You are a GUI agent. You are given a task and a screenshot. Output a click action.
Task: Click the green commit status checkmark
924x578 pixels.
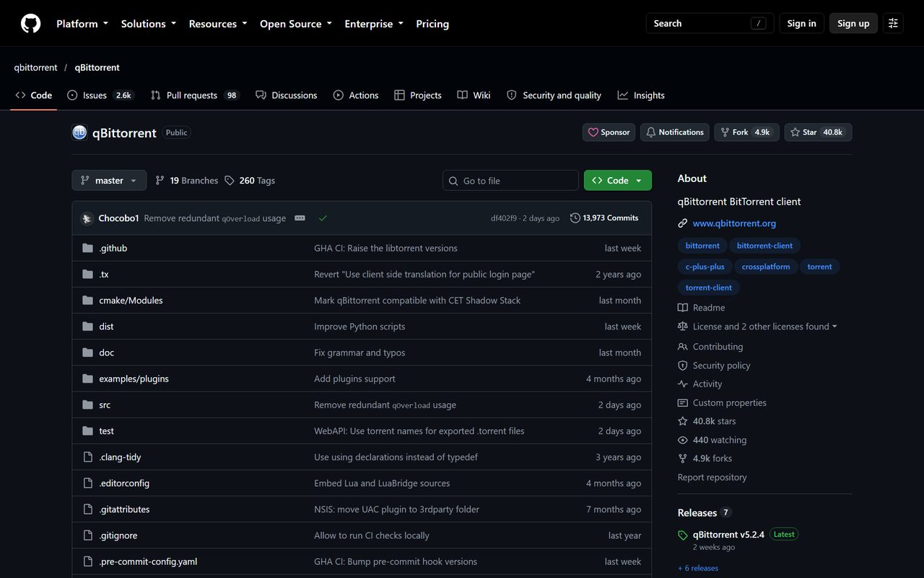tap(323, 218)
